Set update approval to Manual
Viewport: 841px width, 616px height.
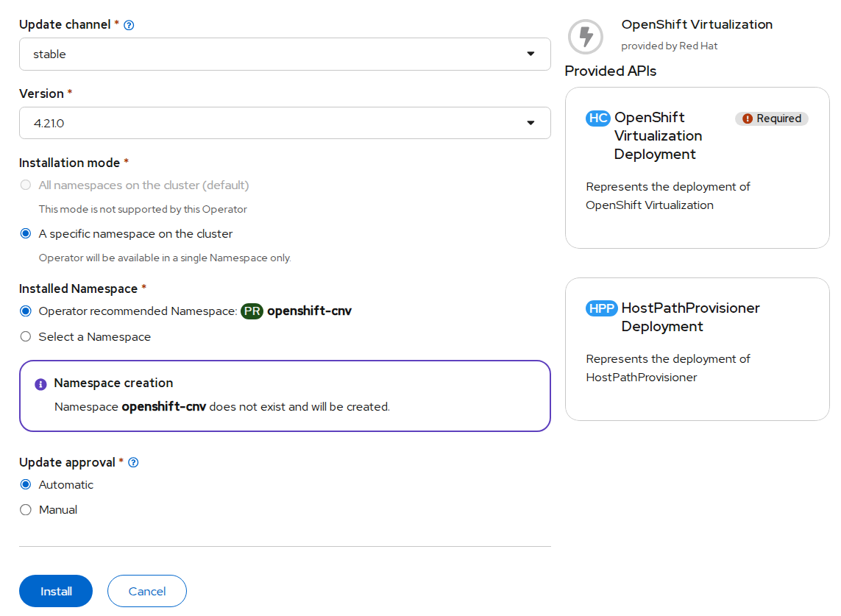(x=26, y=510)
